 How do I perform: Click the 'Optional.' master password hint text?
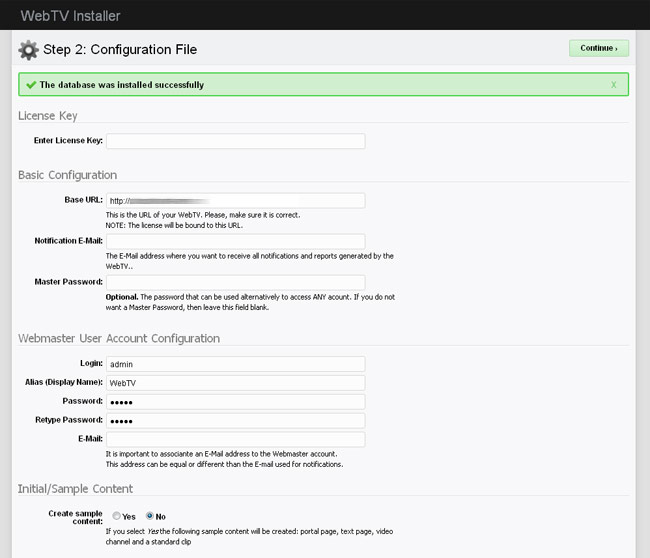[x=121, y=297]
